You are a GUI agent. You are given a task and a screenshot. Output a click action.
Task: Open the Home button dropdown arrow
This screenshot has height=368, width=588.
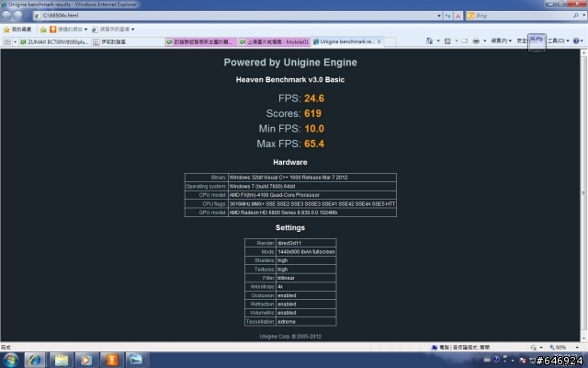[438, 40]
